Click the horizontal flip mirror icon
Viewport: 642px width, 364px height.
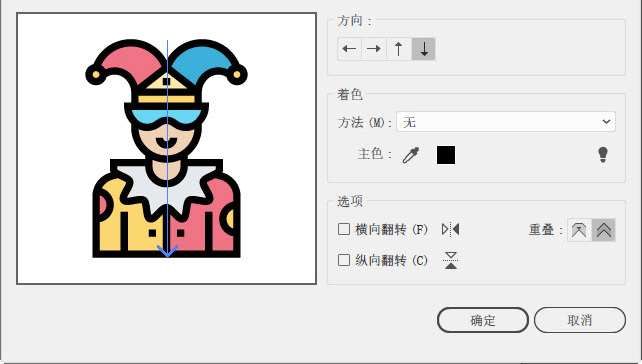coord(450,229)
